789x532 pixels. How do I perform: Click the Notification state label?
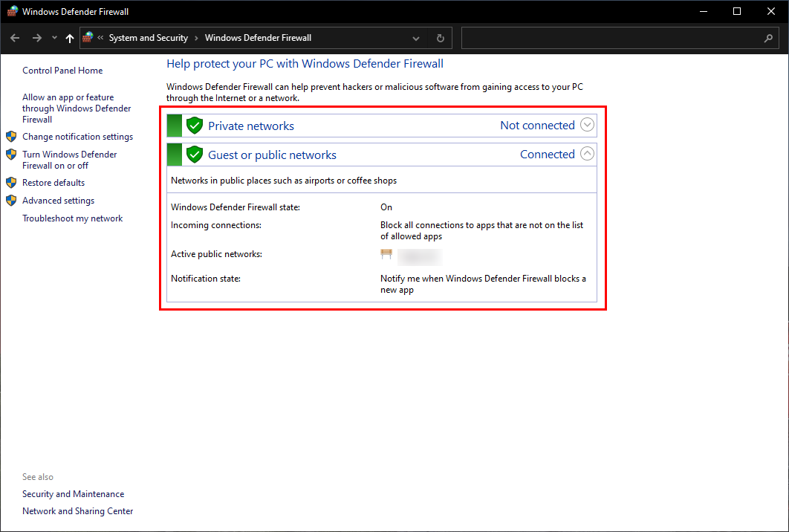pyautogui.click(x=205, y=279)
